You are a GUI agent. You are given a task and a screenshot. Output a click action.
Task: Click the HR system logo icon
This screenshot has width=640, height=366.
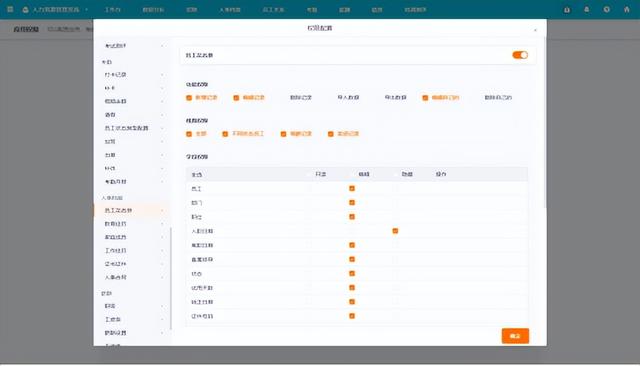25,9
